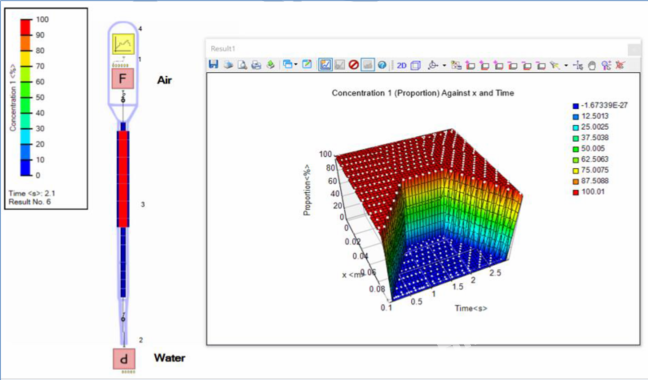Expand the cascading windows dropdown arrow

[295, 64]
